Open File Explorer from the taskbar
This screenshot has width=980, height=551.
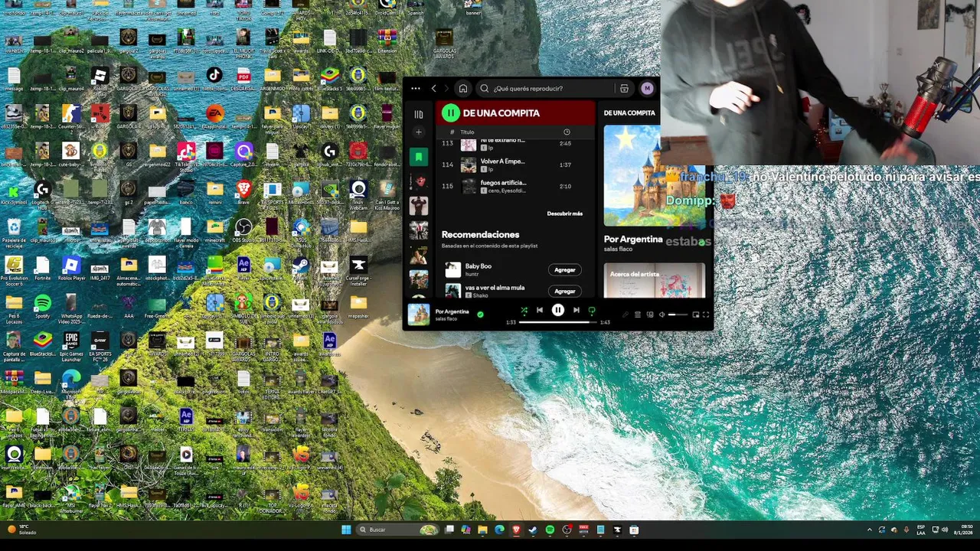coord(482,530)
